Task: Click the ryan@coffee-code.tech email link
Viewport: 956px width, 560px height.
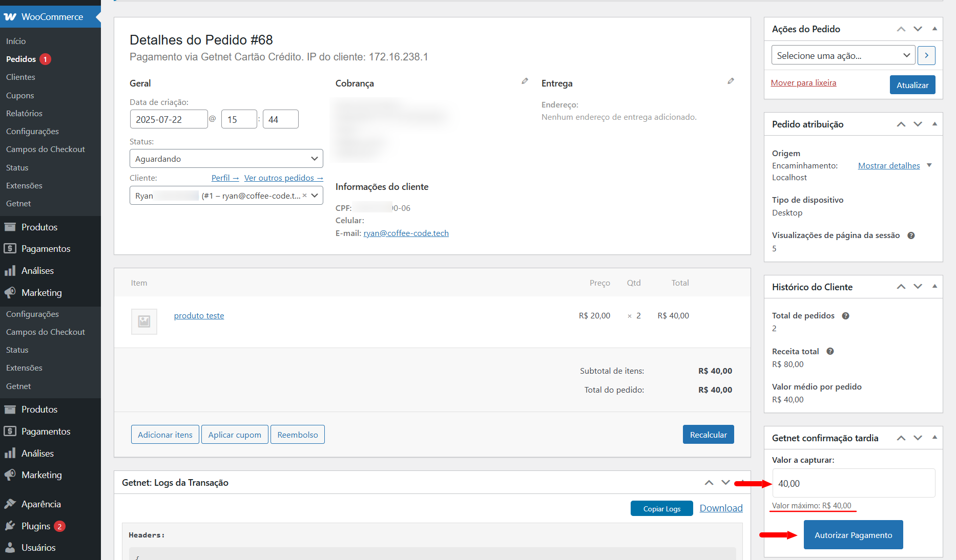Action: [406, 233]
